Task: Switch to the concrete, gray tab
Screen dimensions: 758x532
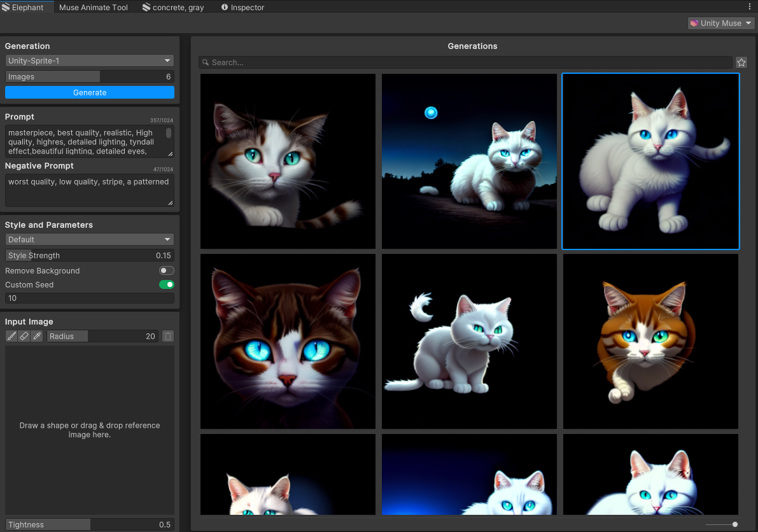Action: [x=173, y=7]
